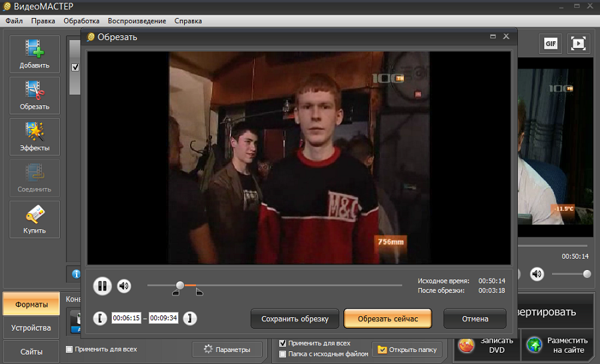Viewport: 600px width, 364px height.
Task: Open the Воспроизведение menu
Action: point(137,21)
